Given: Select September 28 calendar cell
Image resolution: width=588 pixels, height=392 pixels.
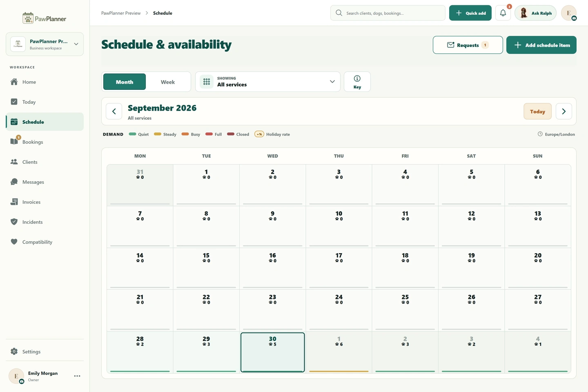Looking at the screenshot, I should (x=140, y=352).
